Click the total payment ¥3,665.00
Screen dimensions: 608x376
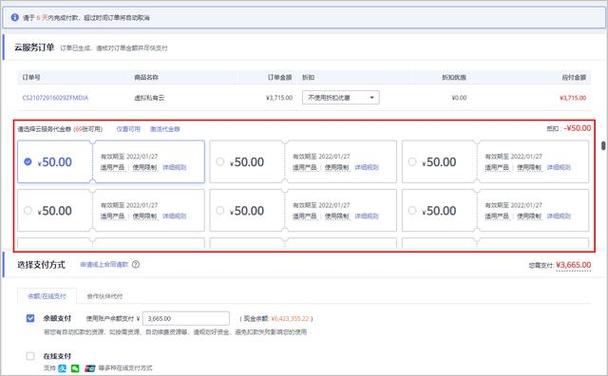(573, 265)
